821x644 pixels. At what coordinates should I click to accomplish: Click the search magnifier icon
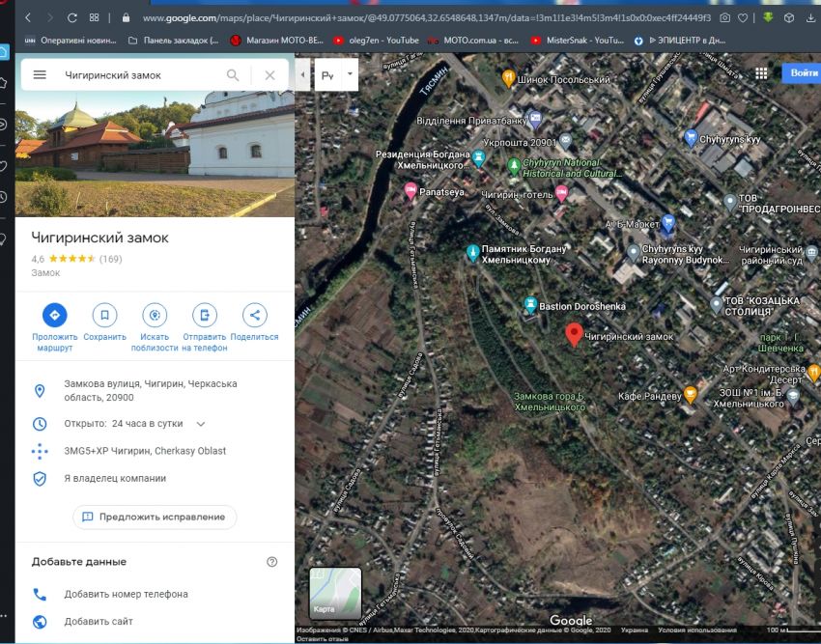(233, 75)
